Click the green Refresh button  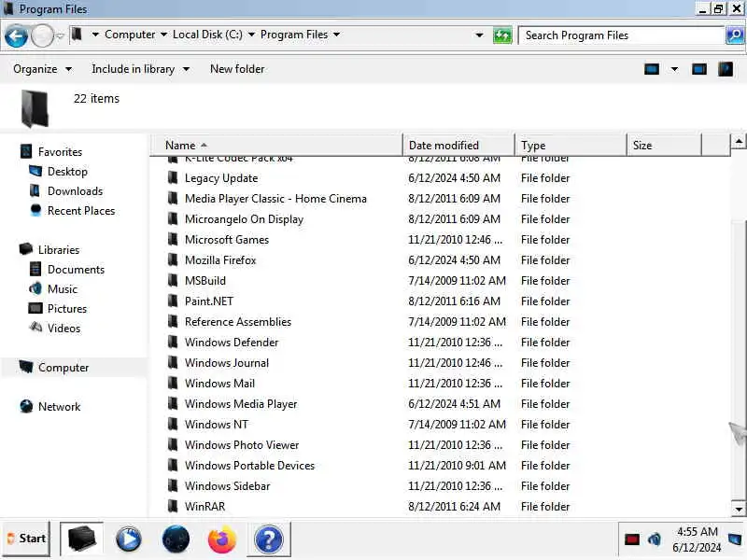[502, 35]
